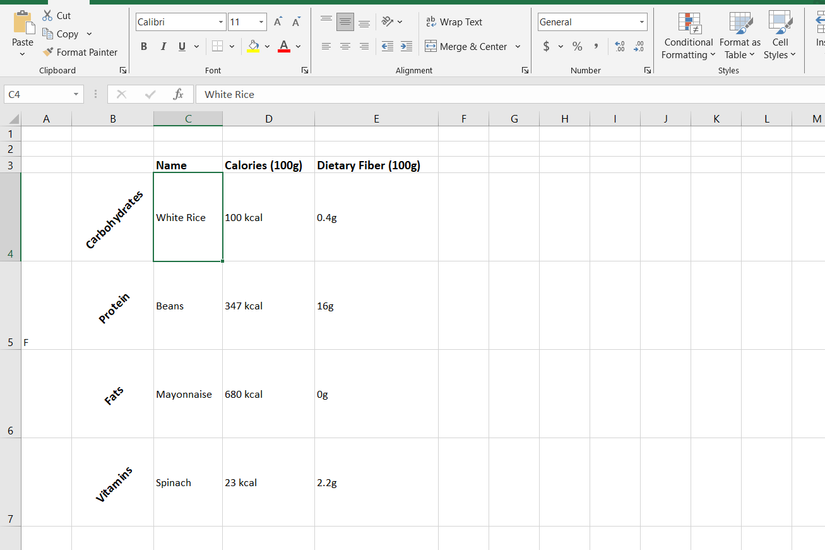Select the Dietary Fiber (100g) header cell
The height and width of the screenshot is (550, 825).
point(376,165)
